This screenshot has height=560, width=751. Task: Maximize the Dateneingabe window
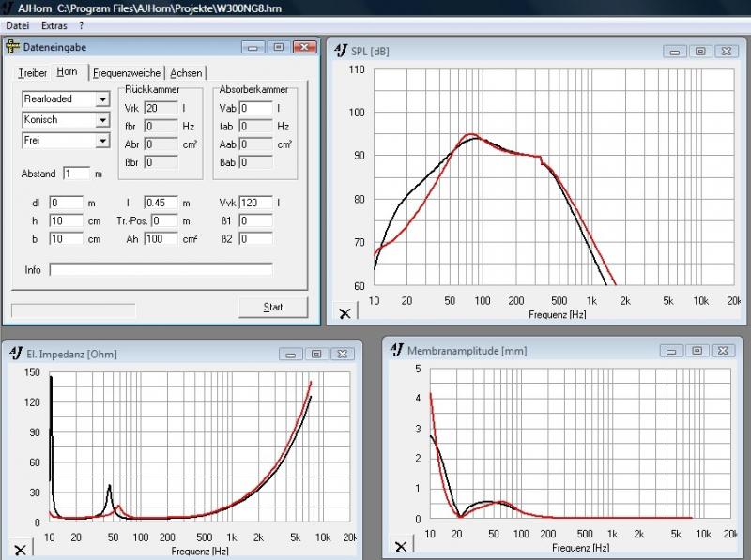[279, 47]
